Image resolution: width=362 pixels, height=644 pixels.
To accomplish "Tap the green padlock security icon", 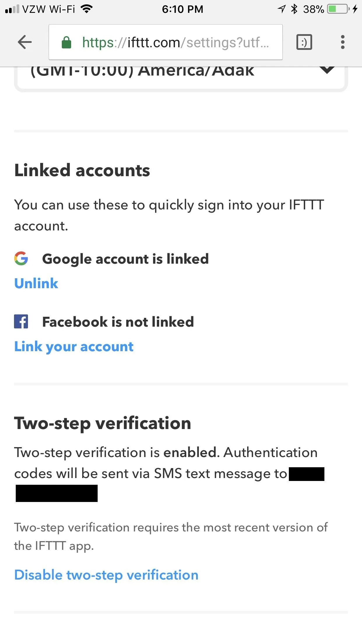I will click(66, 43).
